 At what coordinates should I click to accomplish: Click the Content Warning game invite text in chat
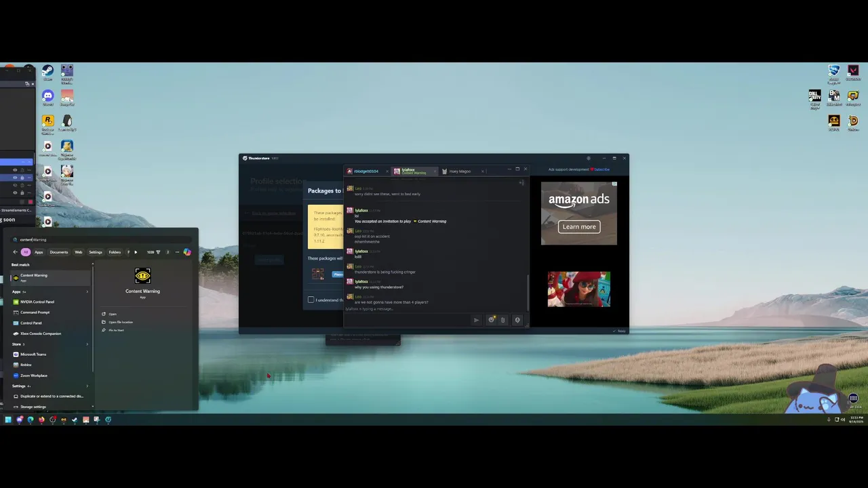[400, 222]
